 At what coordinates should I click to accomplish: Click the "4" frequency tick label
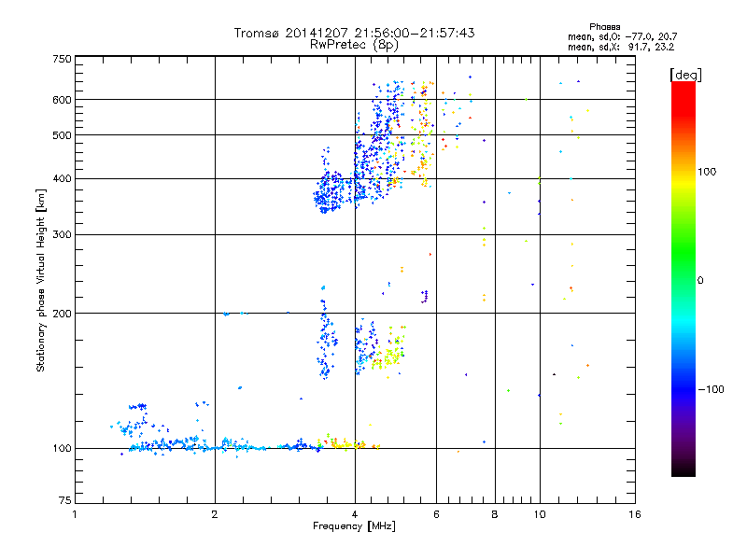pos(355,514)
